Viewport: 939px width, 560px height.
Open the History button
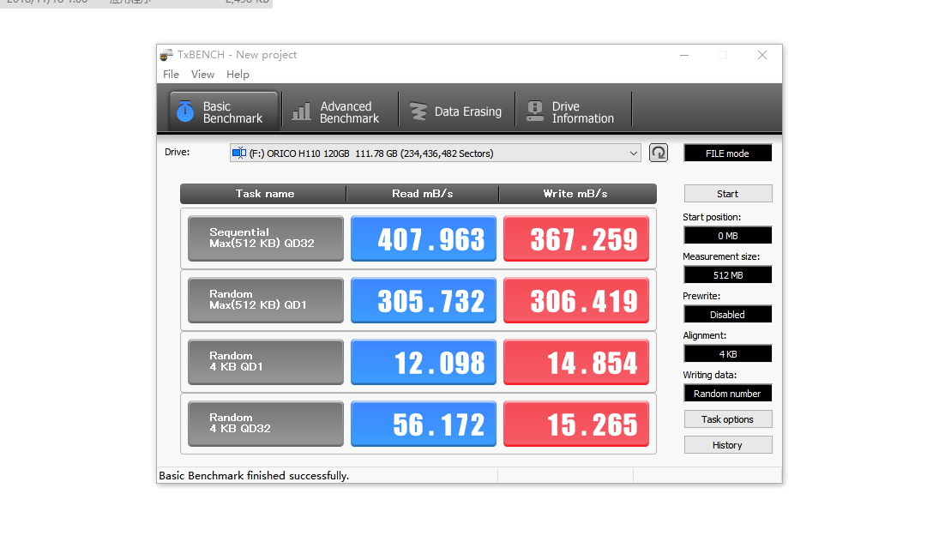727,445
